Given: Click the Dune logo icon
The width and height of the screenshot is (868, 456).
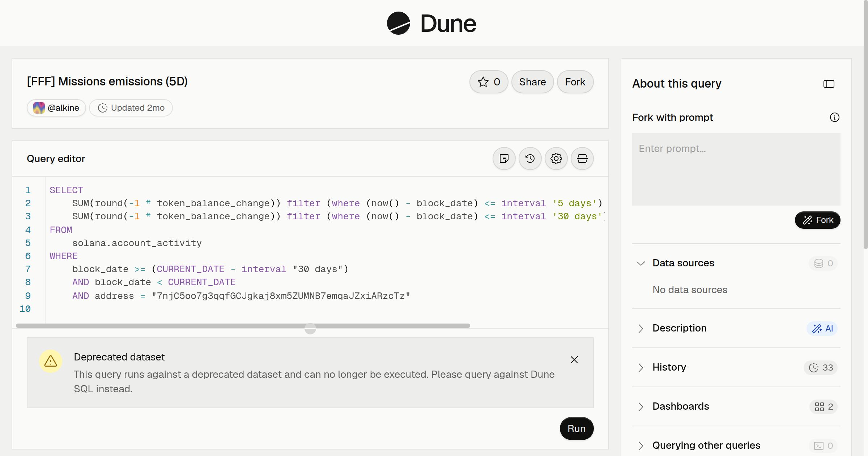Looking at the screenshot, I should coord(398,23).
